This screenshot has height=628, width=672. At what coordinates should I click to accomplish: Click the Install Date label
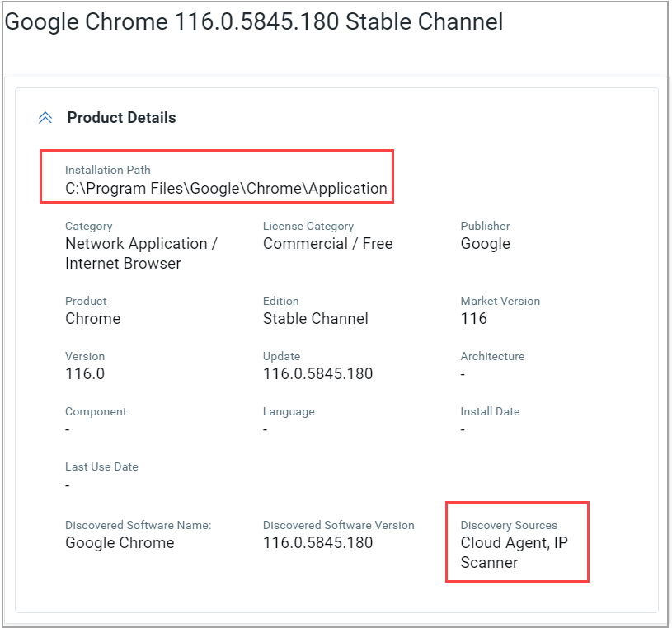(490, 411)
